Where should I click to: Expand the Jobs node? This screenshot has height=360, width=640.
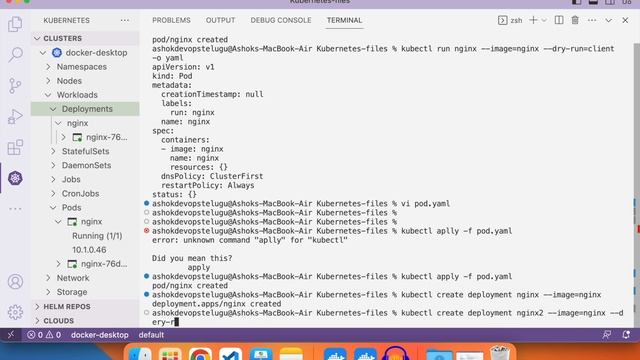click(x=53, y=179)
